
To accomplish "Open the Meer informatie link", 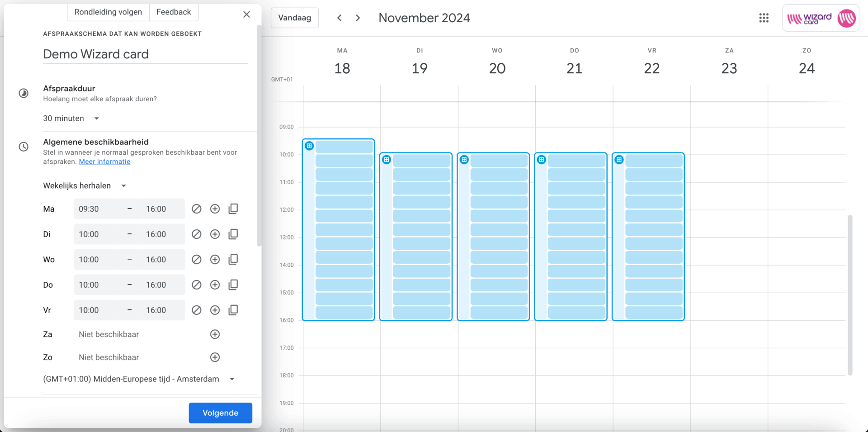I will [104, 162].
